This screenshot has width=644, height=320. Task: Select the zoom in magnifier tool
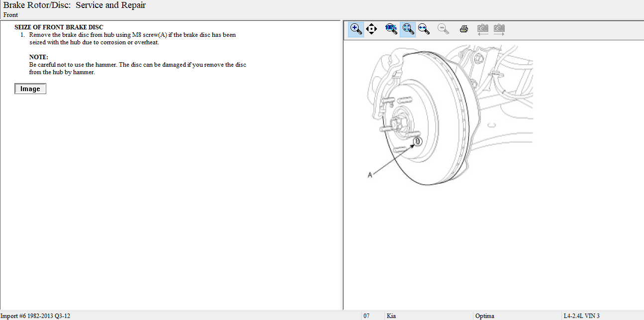click(356, 29)
